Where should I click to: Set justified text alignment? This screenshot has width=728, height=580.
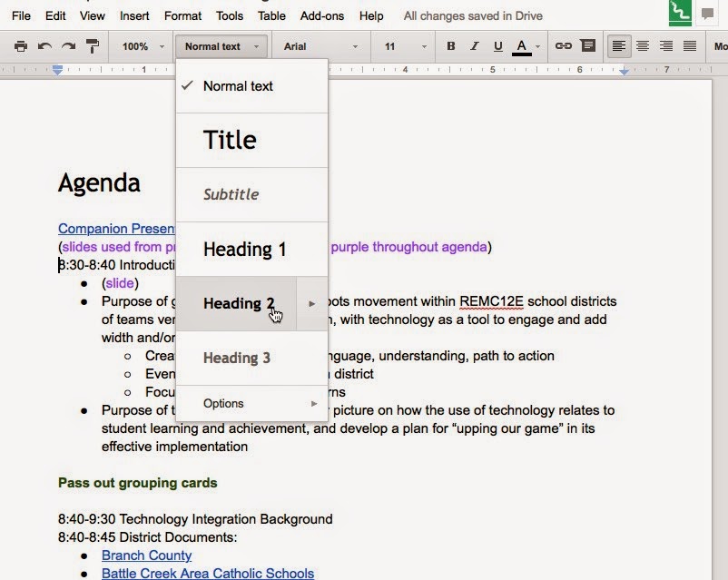click(x=690, y=46)
